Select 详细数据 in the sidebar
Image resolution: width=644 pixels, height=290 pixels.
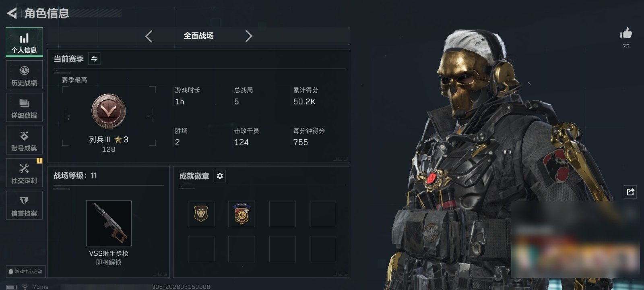[24, 108]
